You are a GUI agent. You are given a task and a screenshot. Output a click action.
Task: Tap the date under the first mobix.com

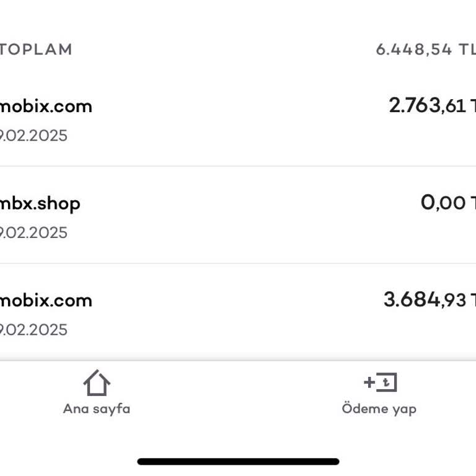click(x=33, y=136)
